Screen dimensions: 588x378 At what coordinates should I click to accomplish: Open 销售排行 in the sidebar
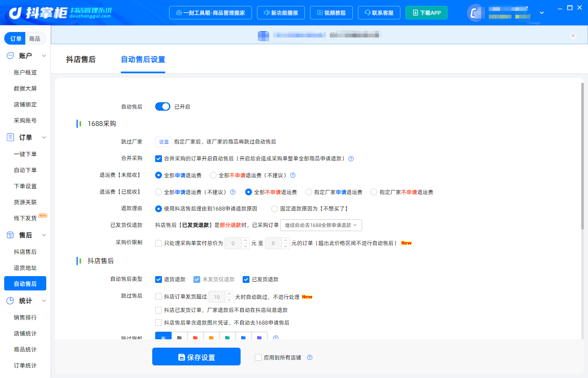25,317
